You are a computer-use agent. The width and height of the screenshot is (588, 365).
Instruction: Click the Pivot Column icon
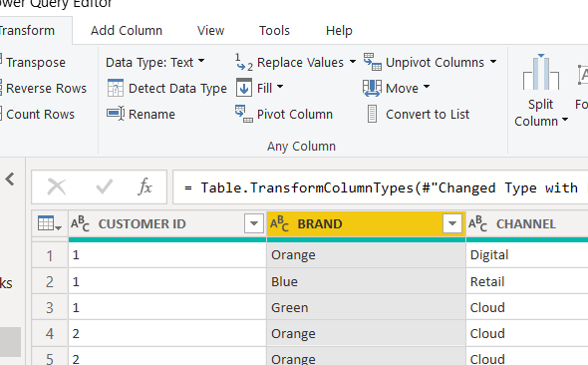244,114
